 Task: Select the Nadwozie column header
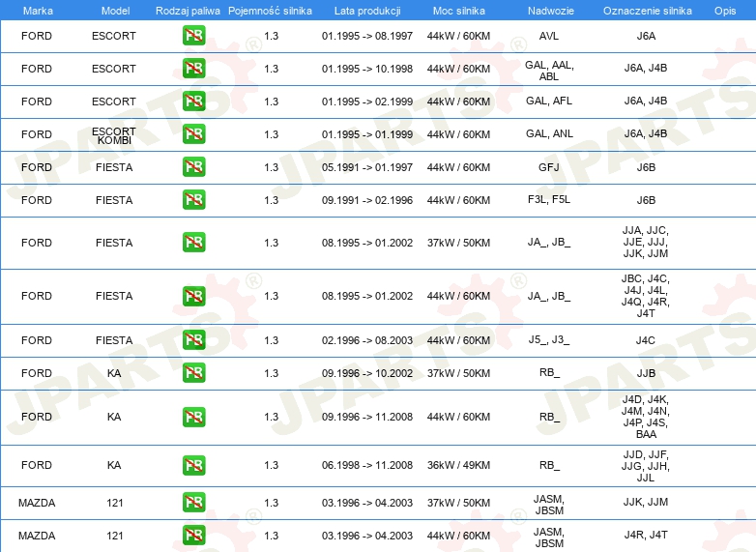click(x=551, y=11)
